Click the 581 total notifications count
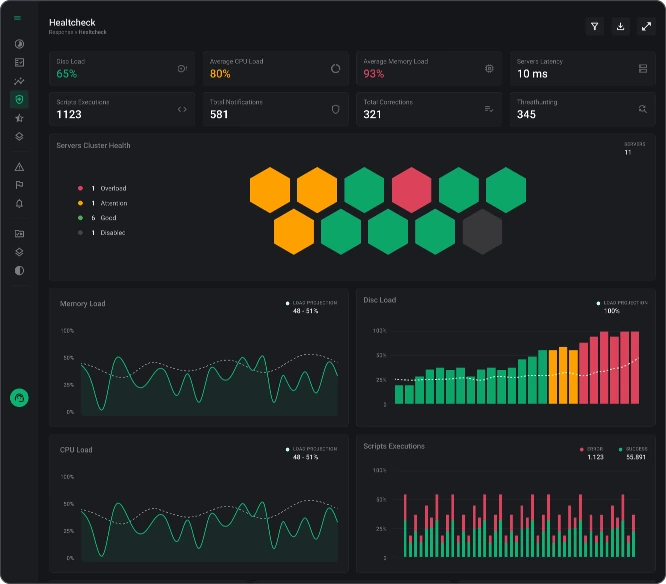The width and height of the screenshot is (666, 584). (x=219, y=114)
